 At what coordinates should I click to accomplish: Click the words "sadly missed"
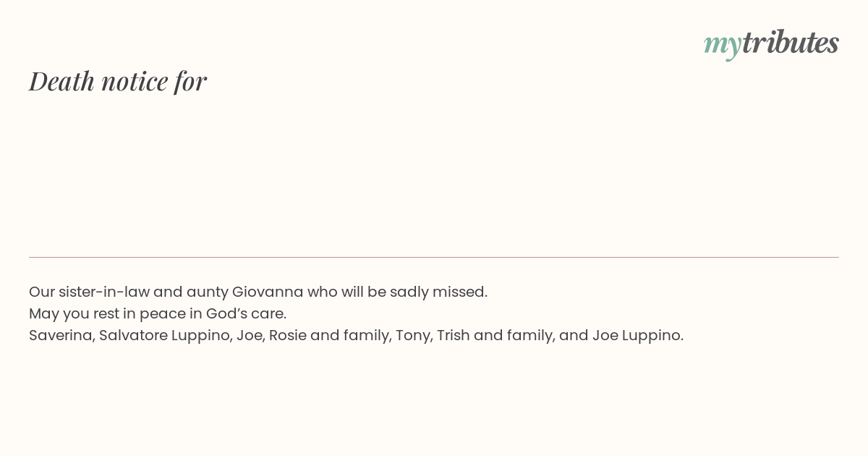(438, 292)
